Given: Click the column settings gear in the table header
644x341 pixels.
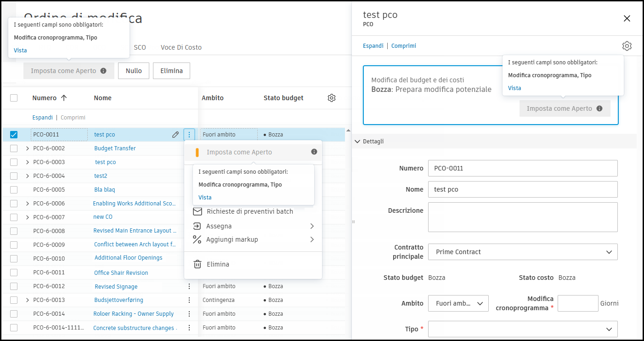Looking at the screenshot, I should click(332, 97).
